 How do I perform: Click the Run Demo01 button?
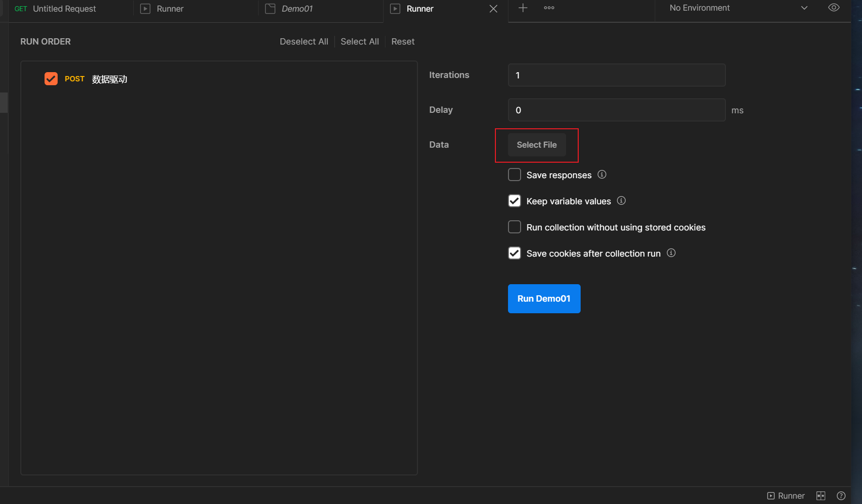coord(544,299)
